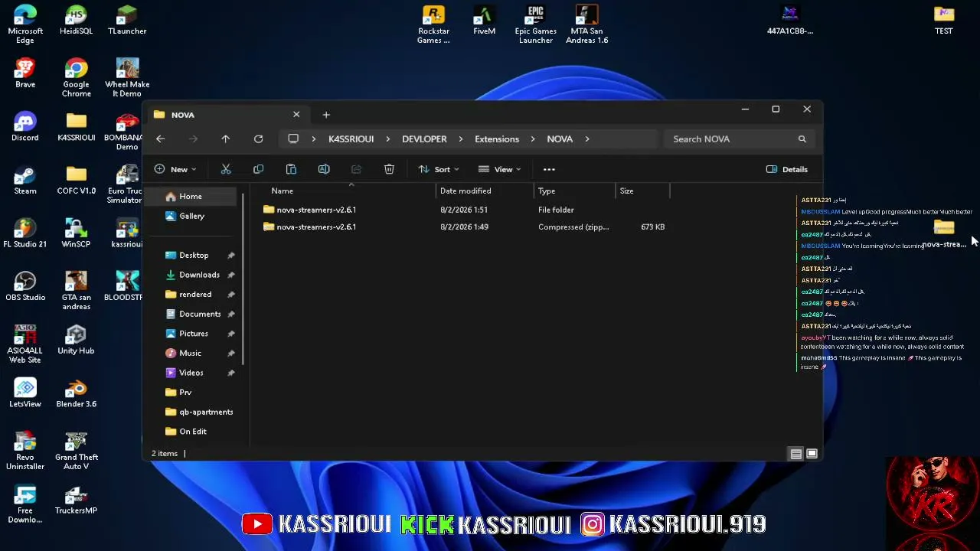Click Extensions in the address breadcrumb

pyautogui.click(x=497, y=139)
